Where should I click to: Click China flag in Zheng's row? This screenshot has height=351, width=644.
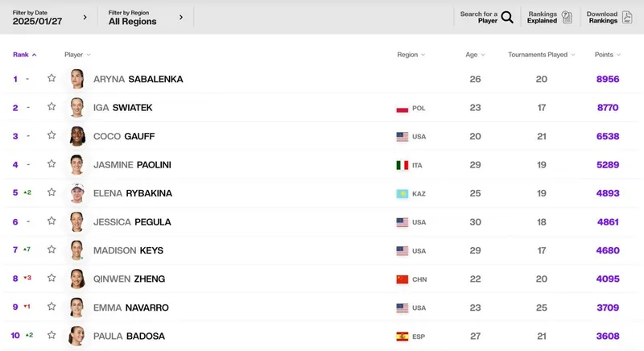pyautogui.click(x=402, y=279)
